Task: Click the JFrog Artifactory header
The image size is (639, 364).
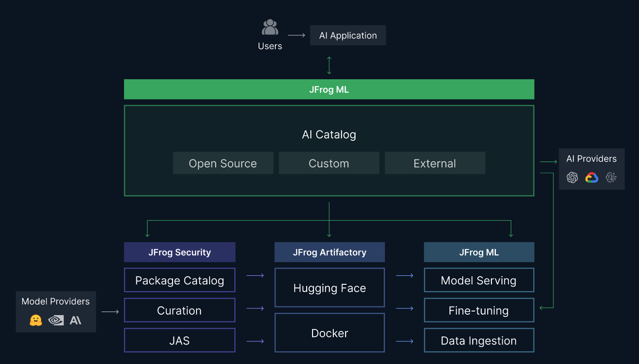Action: [x=330, y=252]
